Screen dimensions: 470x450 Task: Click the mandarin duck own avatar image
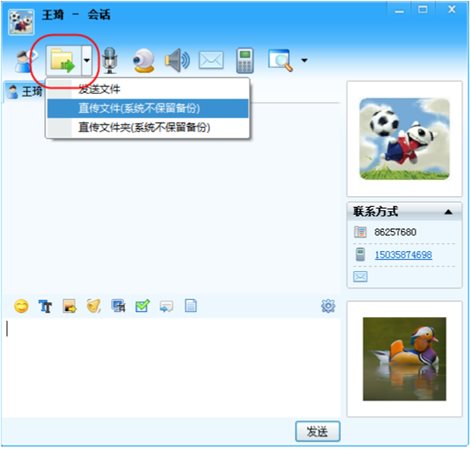point(404,359)
